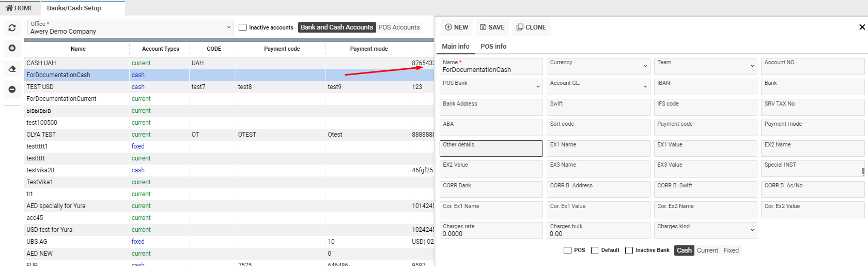The image size is (868, 266).
Task: Open the Office dropdown
Action: (130, 28)
